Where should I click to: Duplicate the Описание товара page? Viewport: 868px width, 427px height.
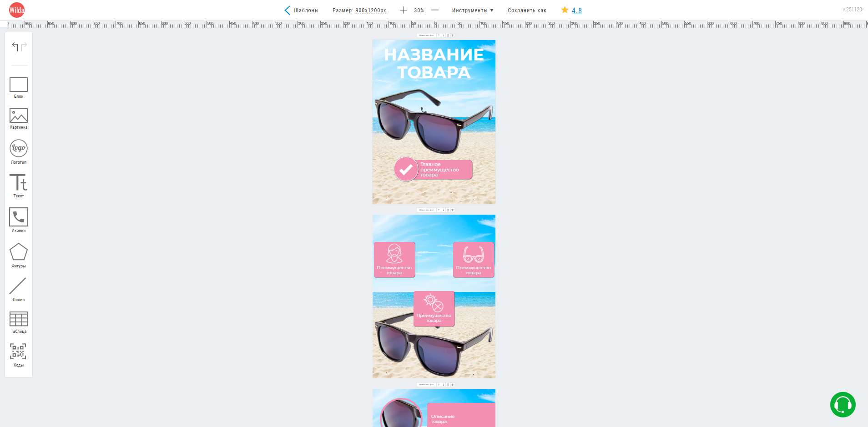[x=448, y=385]
